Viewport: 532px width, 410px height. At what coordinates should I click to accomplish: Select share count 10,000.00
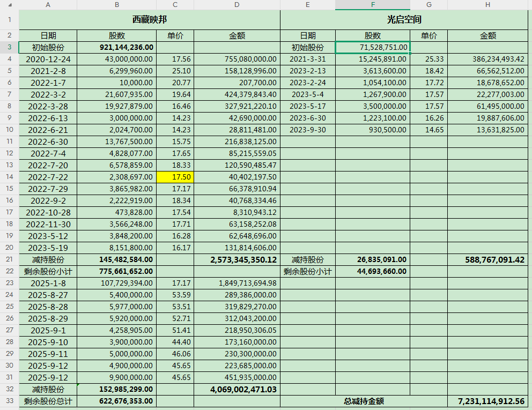117,83
